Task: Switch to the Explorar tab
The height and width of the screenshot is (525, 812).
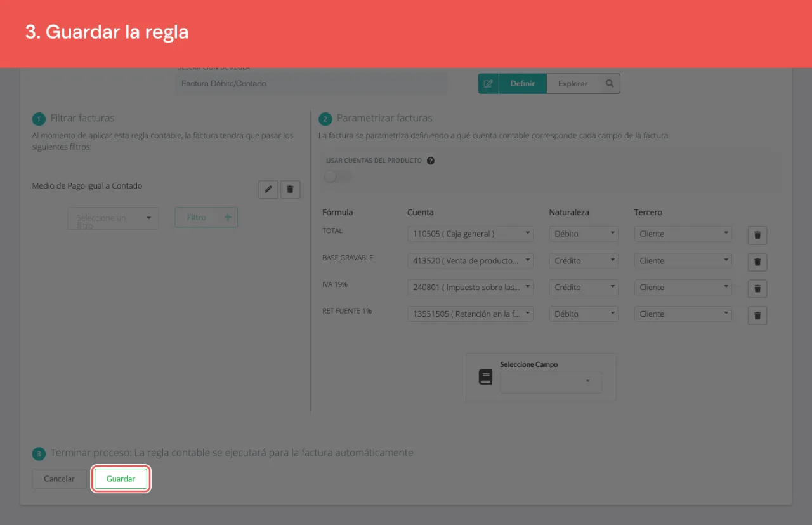Action: (x=573, y=84)
